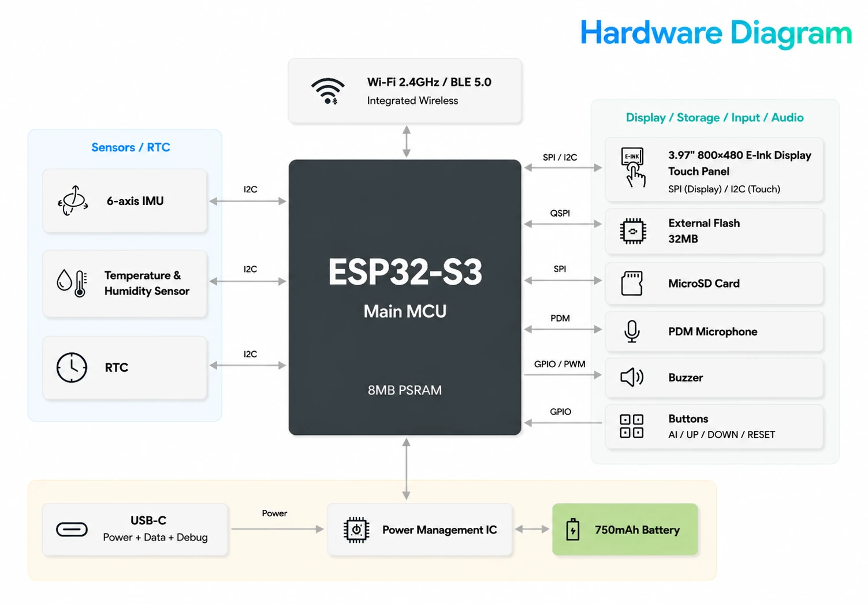Click the USB-C connector icon

(72, 529)
